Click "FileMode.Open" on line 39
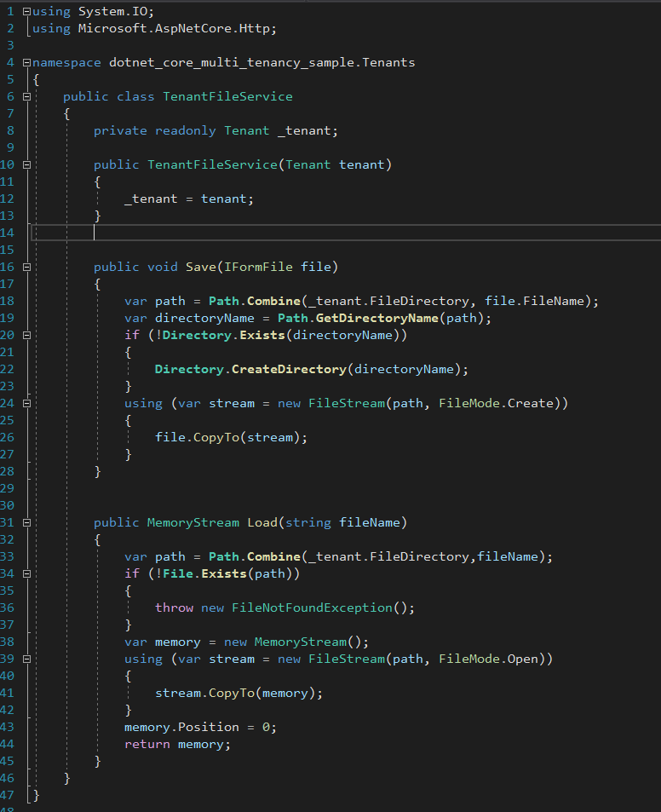This screenshot has width=661, height=812. click(488, 659)
